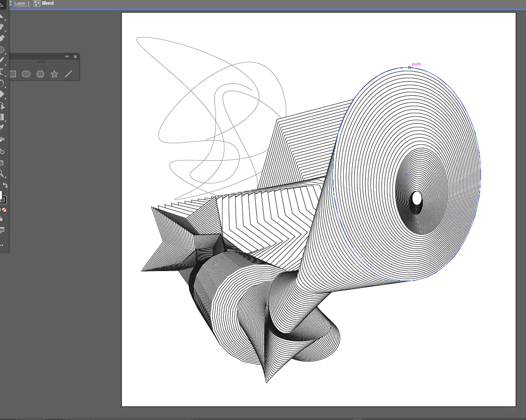
Task: Select the Ellipse tool in floating panel
Action: (x=26, y=74)
